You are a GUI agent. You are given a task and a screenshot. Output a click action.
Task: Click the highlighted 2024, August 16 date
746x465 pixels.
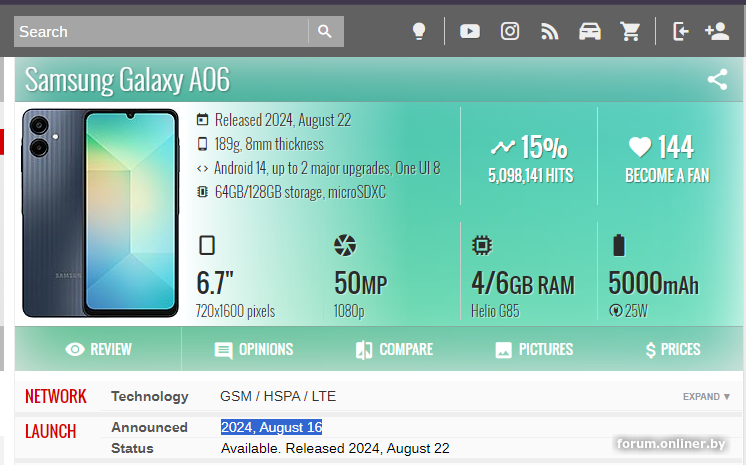click(272, 427)
